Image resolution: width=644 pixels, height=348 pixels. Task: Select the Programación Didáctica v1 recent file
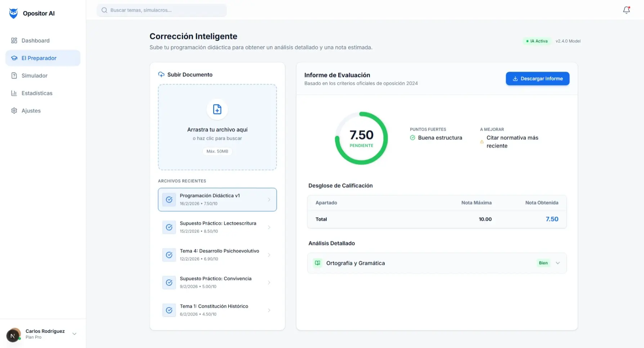click(x=217, y=199)
